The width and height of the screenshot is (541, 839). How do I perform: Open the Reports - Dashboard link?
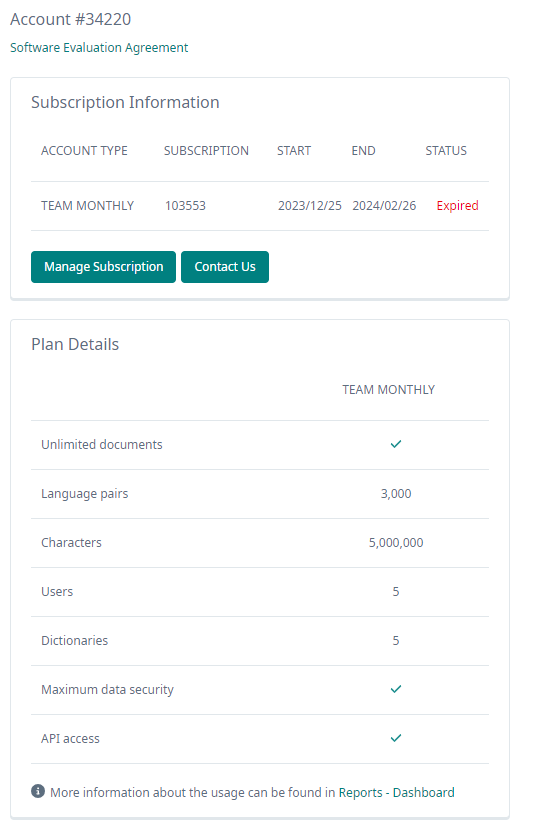(x=397, y=792)
